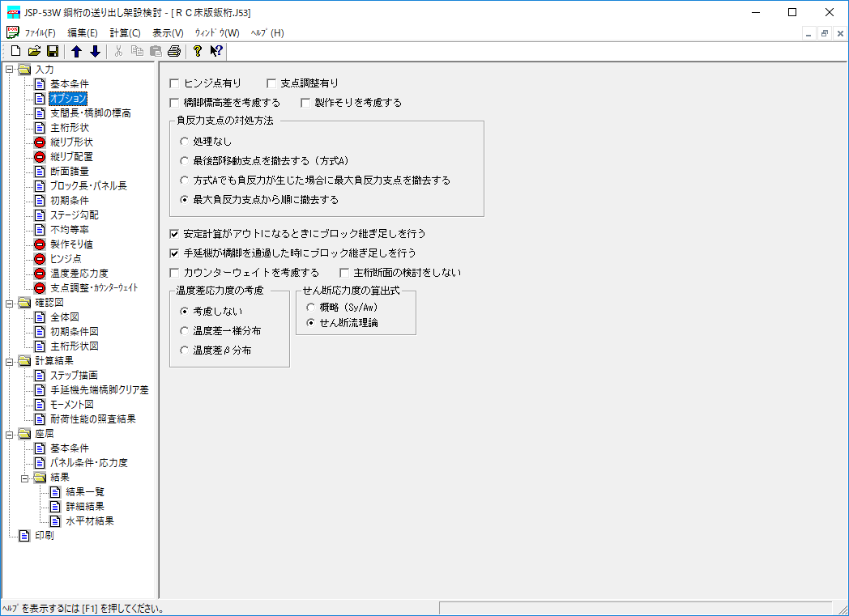Collapse the 計算結果 tree node
Image resolution: width=849 pixels, height=616 pixels.
click(9, 360)
